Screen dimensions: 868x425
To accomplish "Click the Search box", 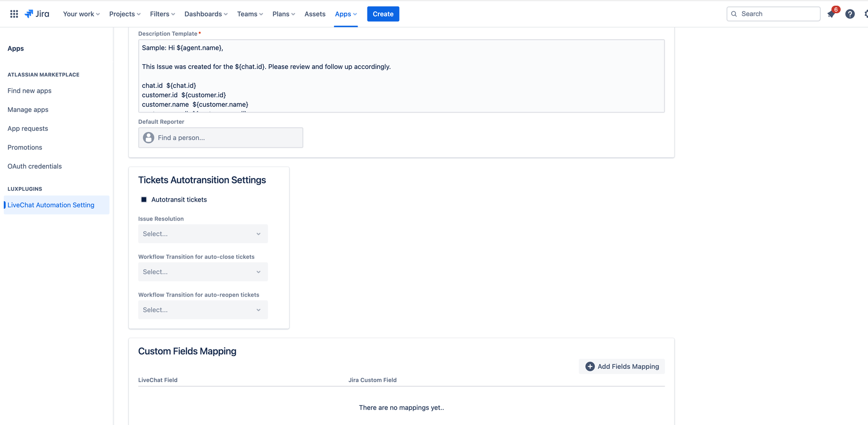I will [774, 14].
